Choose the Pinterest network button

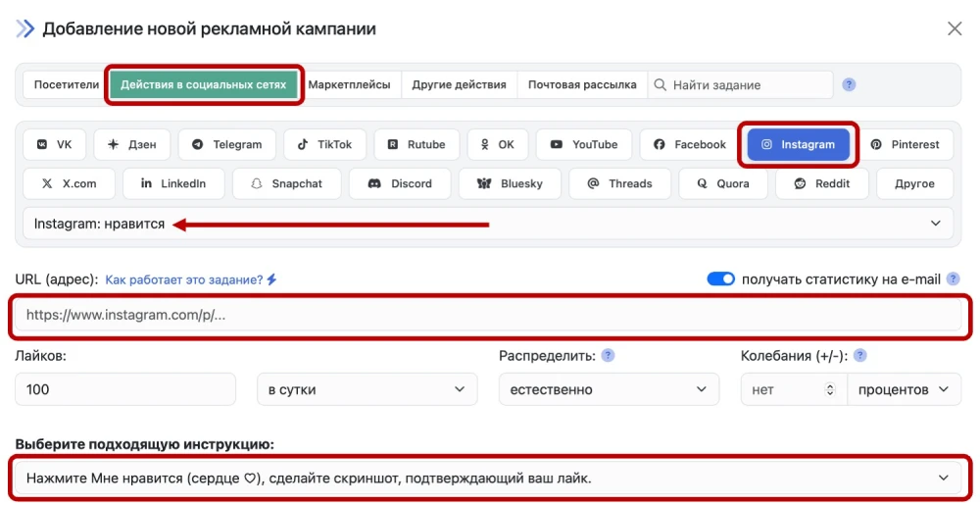pos(905,144)
